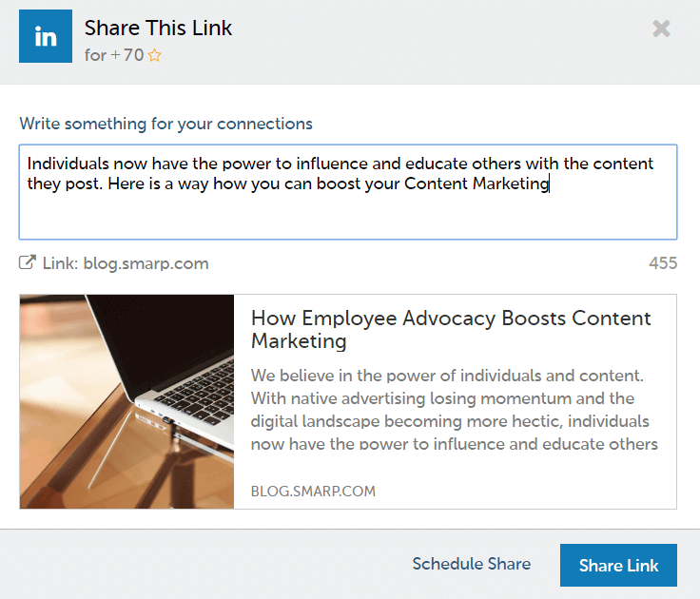Open the How Employee Advocacy Boosts article headline
Screen dimensions: 700x599
click(451, 329)
